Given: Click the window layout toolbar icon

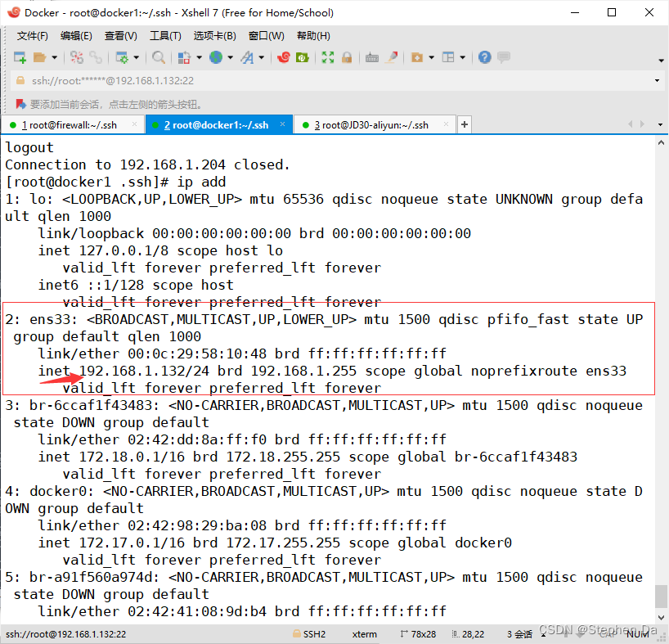Looking at the screenshot, I should click(x=448, y=57).
